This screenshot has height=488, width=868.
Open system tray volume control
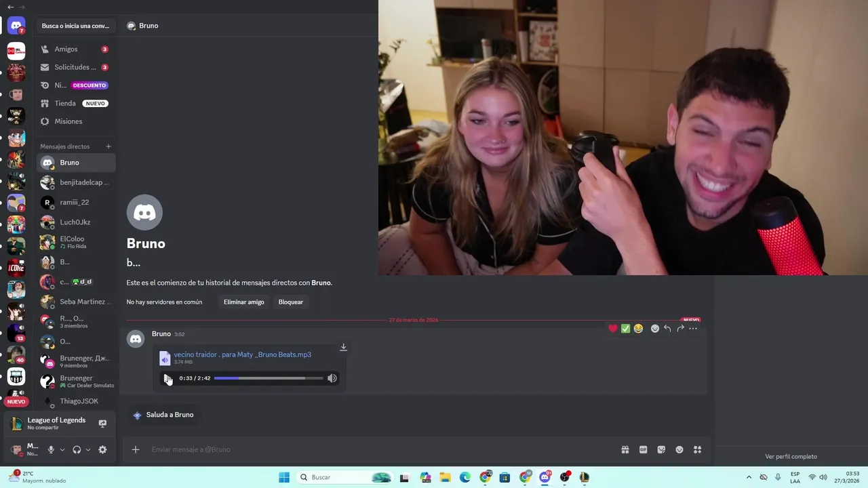point(823,477)
